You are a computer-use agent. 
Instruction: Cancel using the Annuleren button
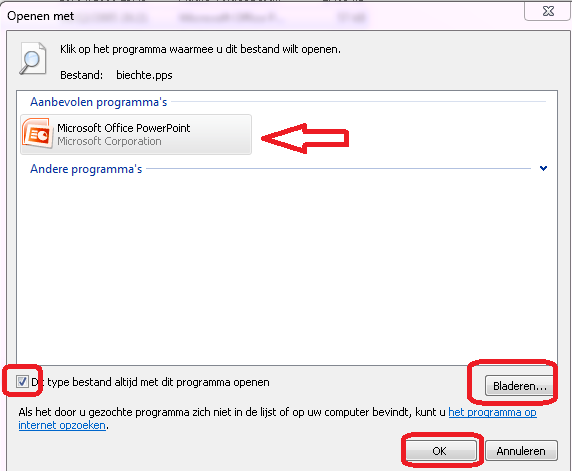click(521, 451)
